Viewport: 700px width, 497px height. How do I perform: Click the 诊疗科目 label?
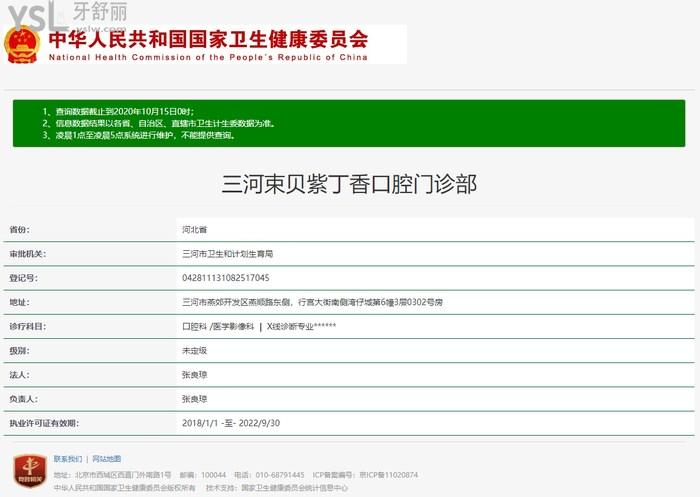click(x=28, y=326)
